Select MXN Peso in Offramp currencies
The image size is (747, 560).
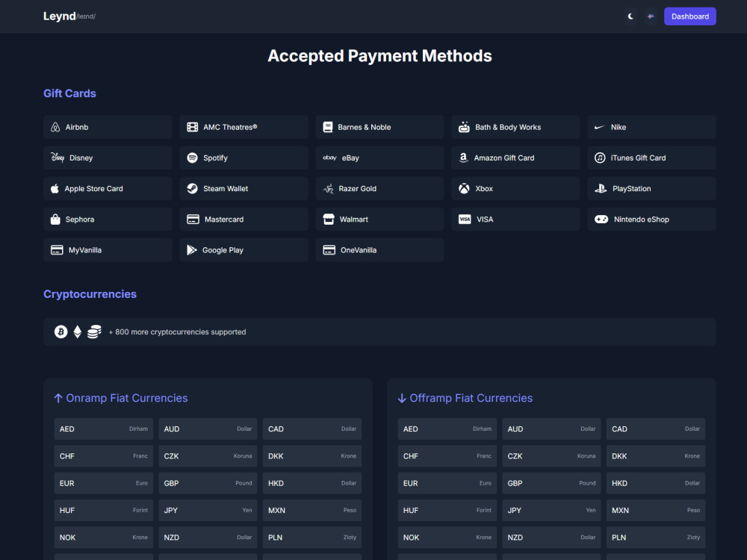point(656,511)
